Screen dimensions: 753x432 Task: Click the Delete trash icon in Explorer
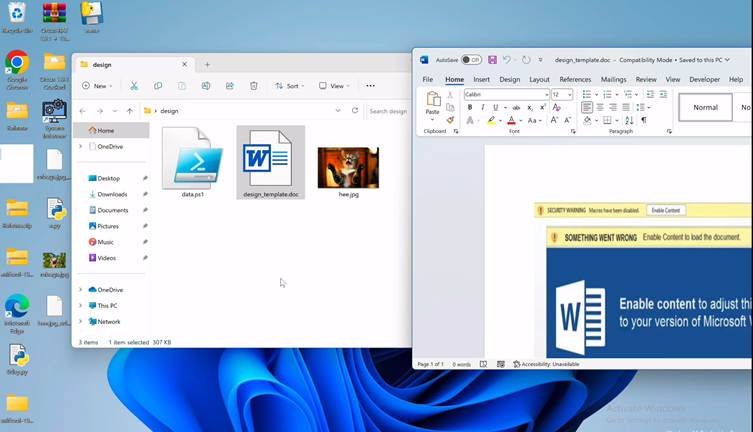(x=254, y=86)
